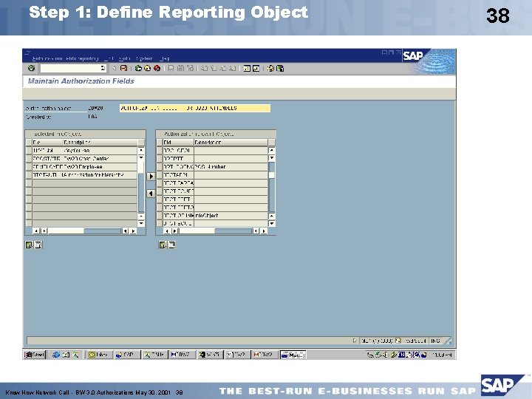Open the Edit menu
Image resolution: width=532 pixels, height=399 pixels.
point(109,58)
